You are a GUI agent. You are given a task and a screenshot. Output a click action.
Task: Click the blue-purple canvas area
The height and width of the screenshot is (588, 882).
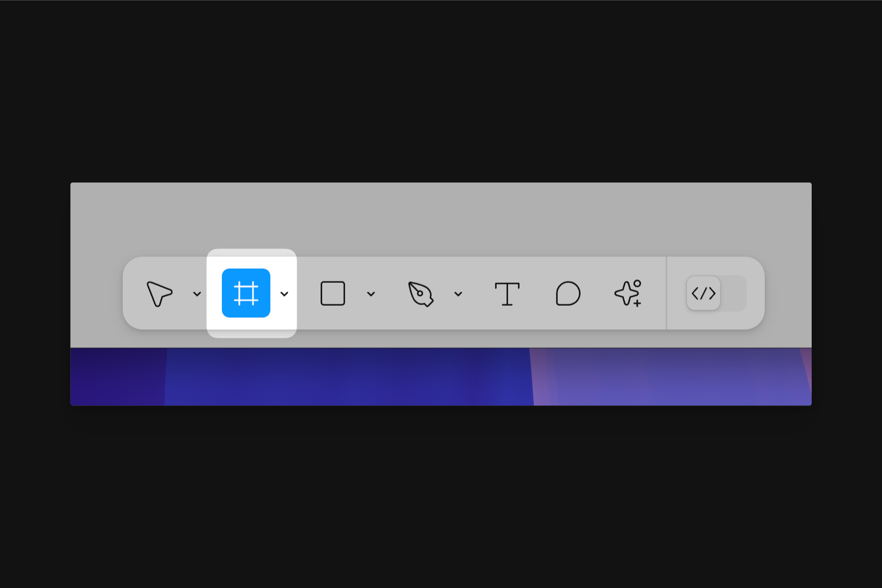point(349,377)
